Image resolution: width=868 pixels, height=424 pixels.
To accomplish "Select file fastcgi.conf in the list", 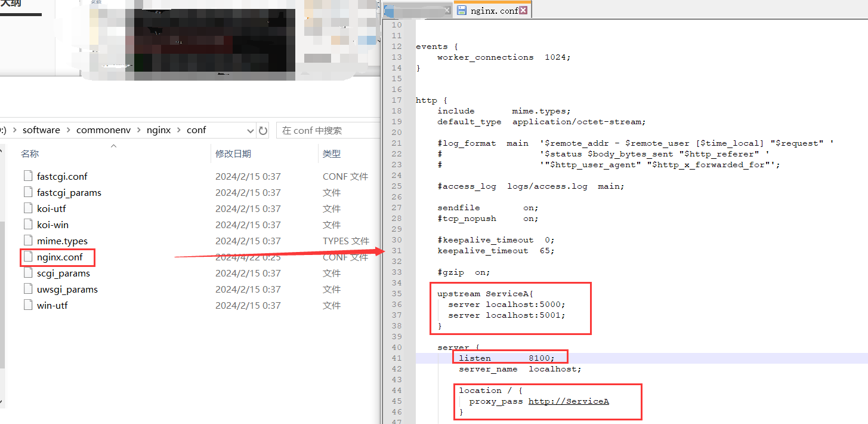I will click(x=62, y=176).
